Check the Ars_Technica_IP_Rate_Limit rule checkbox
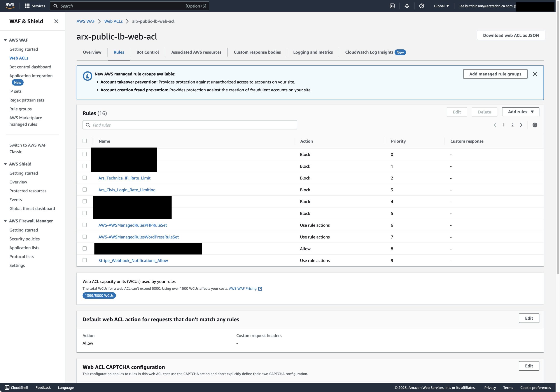 [x=85, y=178]
